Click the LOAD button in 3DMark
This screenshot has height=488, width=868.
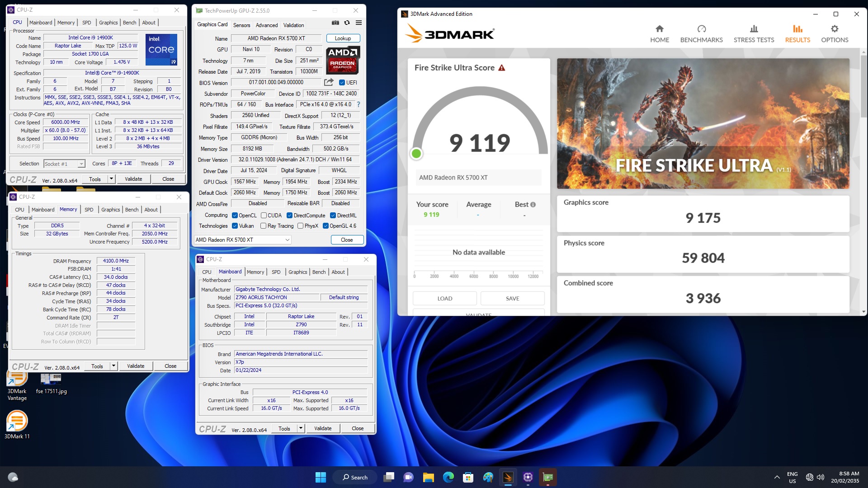point(444,298)
